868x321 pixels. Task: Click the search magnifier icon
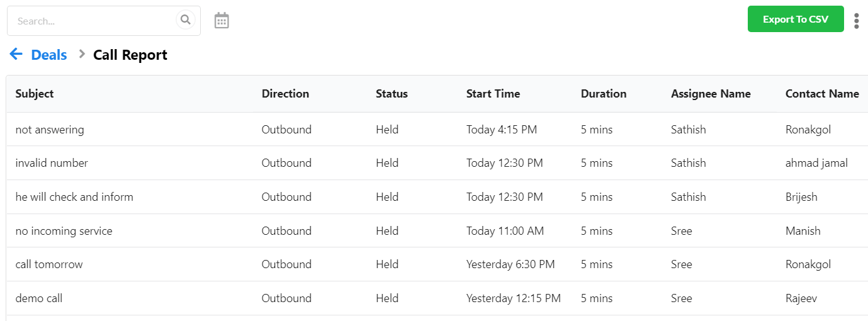click(185, 20)
